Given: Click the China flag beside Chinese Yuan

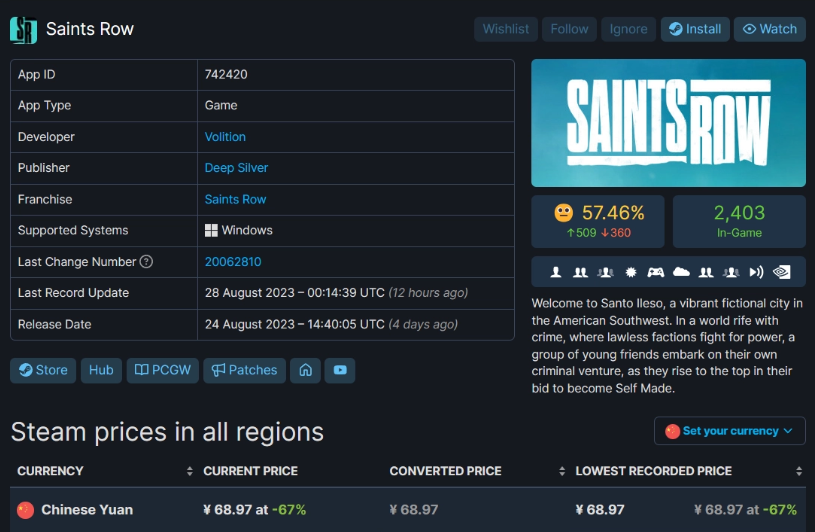Looking at the screenshot, I should [x=25, y=510].
